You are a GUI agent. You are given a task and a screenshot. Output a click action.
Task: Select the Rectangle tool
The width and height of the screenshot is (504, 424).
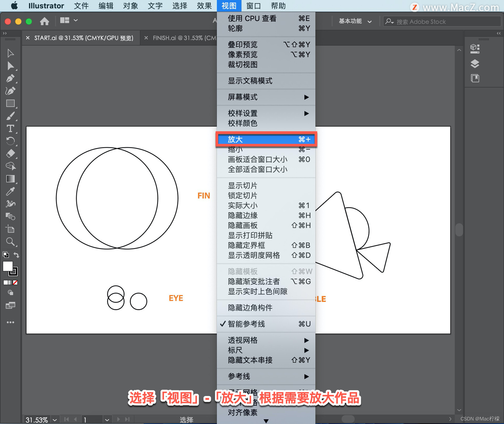point(10,103)
